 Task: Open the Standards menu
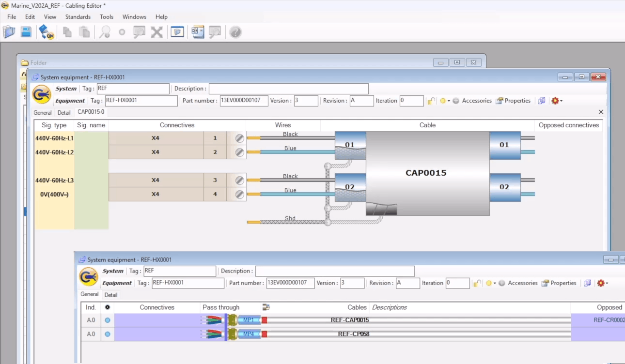[x=78, y=17]
